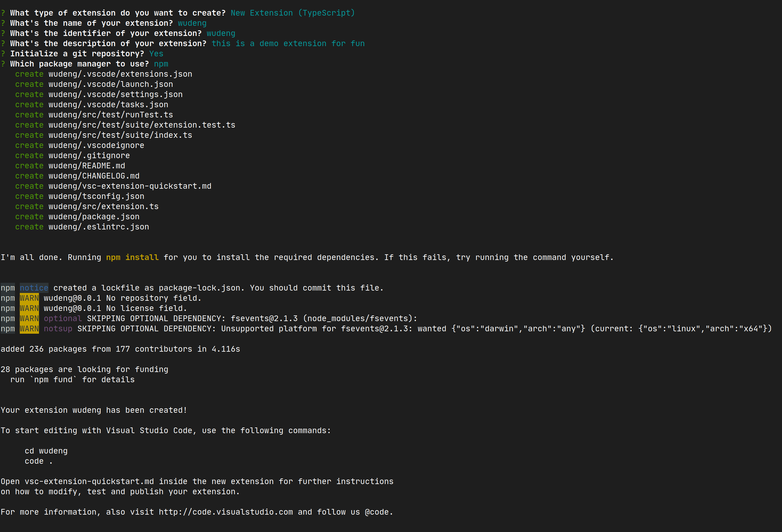Click the "Yes" answer for git repository
The width and height of the screenshot is (782, 532).
[156, 54]
